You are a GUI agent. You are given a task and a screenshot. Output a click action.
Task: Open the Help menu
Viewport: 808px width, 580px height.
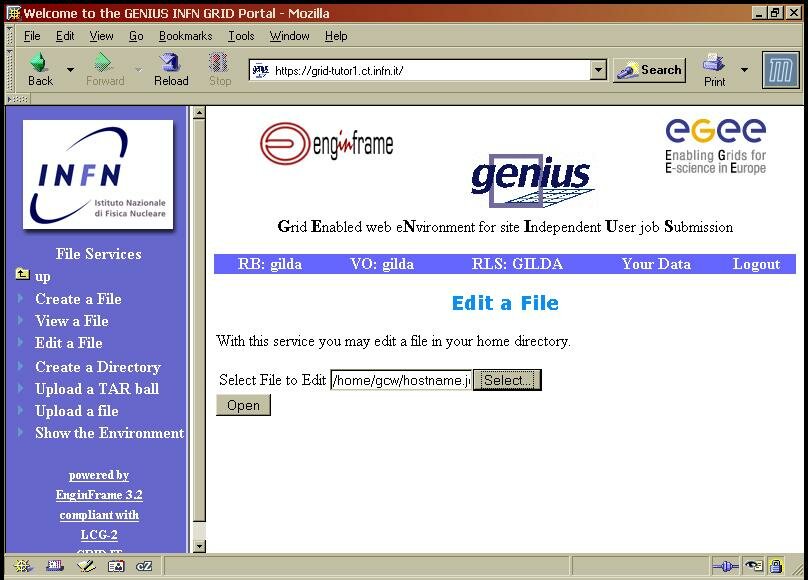pyautogui.click(x=336, y=36)
